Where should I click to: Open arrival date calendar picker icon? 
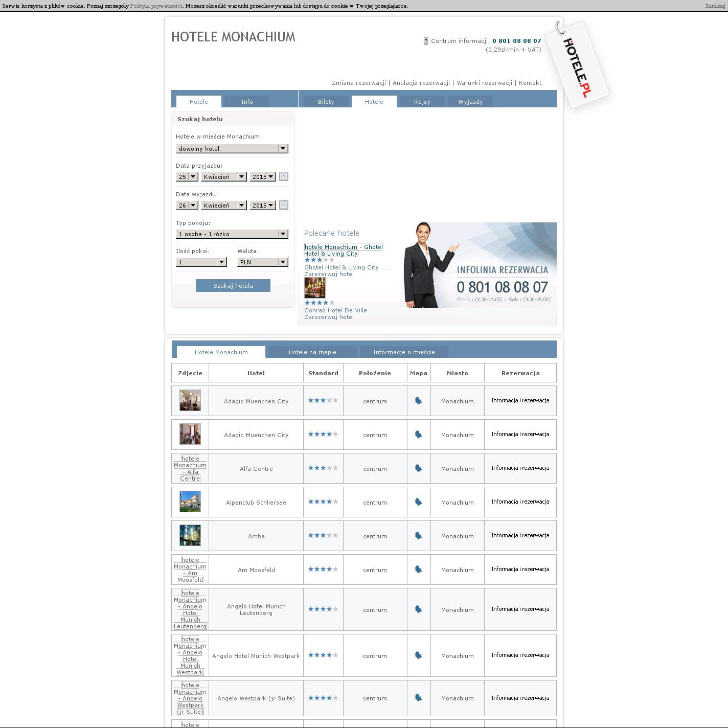click(x=284, y=176)
